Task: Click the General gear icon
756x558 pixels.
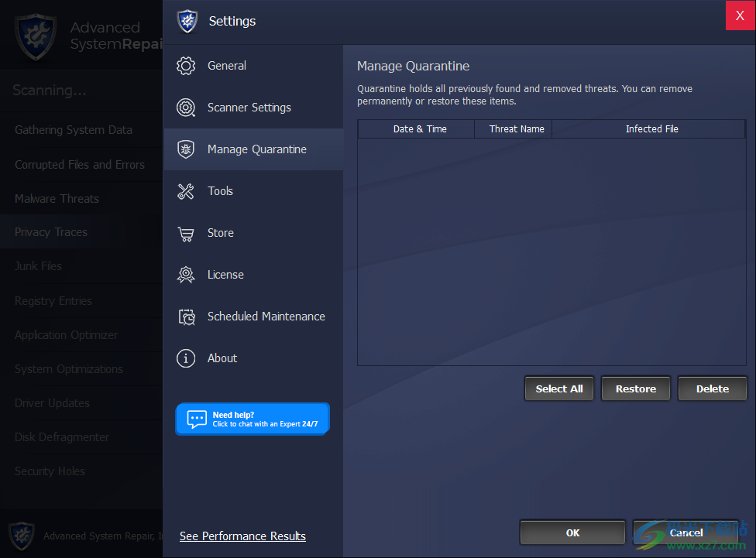Action: pyautogui.click(x=186, y=66)
